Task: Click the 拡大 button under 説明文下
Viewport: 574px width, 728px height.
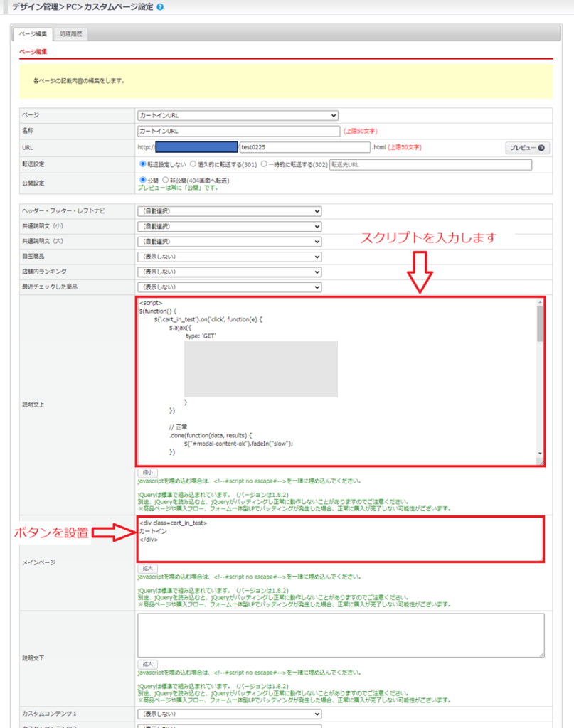Action: pos(148,665)
